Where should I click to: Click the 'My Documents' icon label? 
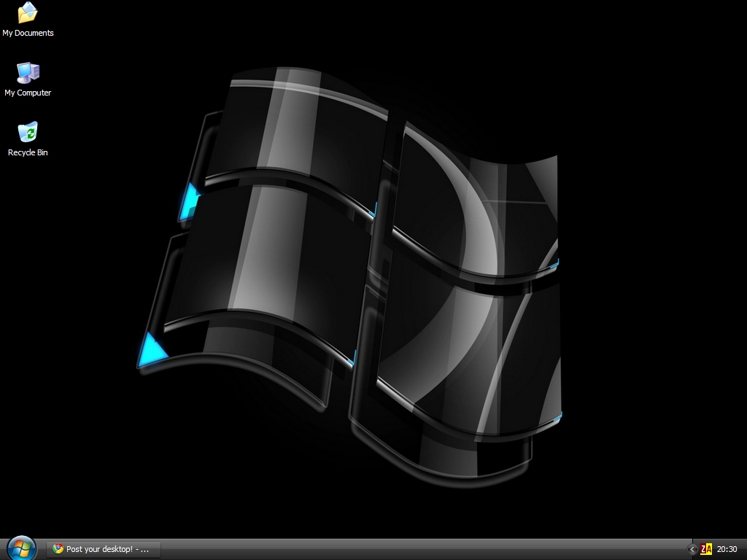28,33
